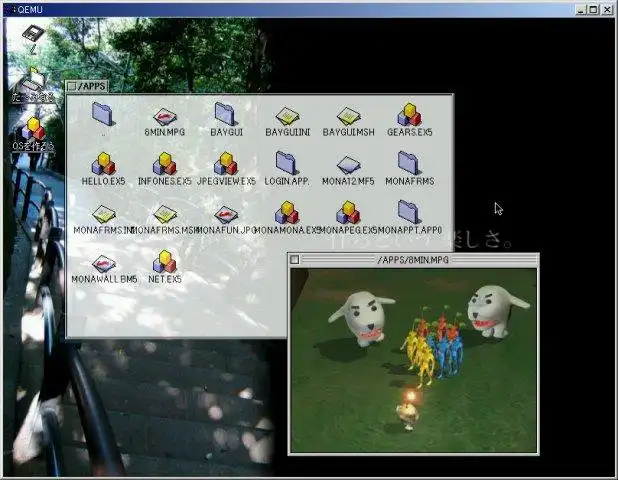Click the video frame in 8MIN.MPG window
The width and height of the screenshot is (618, 480).
coord(413,361)
